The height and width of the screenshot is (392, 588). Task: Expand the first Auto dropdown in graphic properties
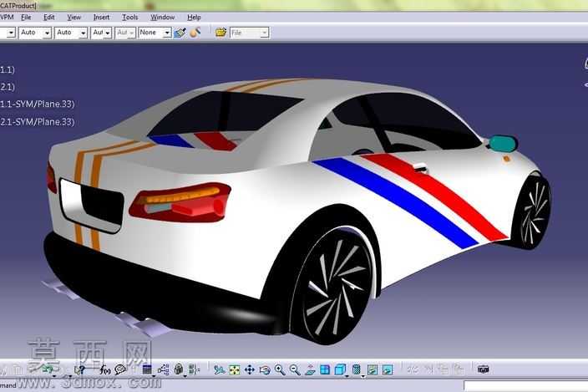click(47, 33)
